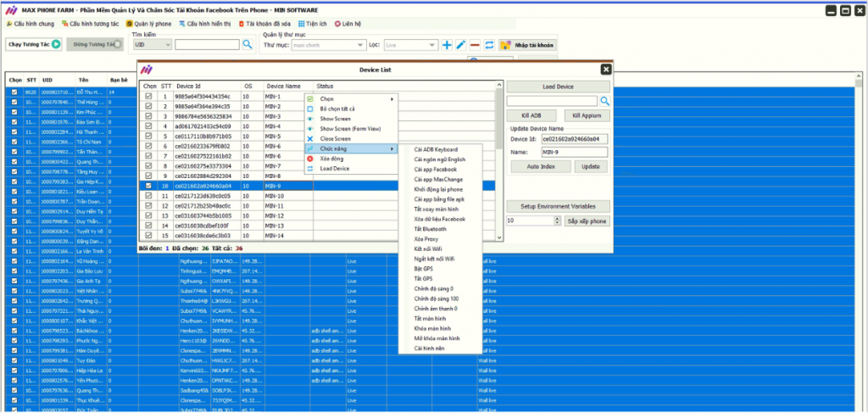
Task: Toggle the checkbox for device MIN-2
Action: pos(148,106)
